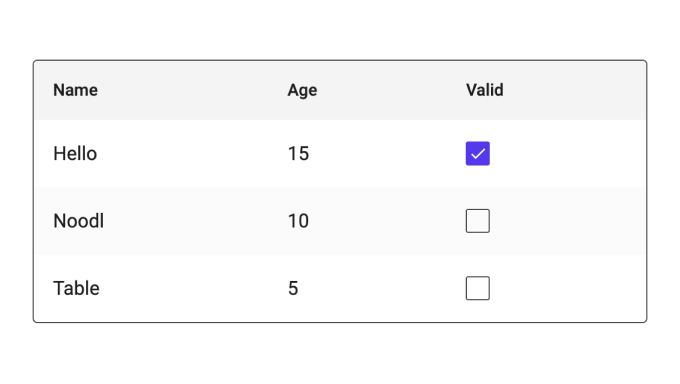Viewport: 680px width, 384px height.
Task: Select the Noodl name cell
Action: [78, 221]
